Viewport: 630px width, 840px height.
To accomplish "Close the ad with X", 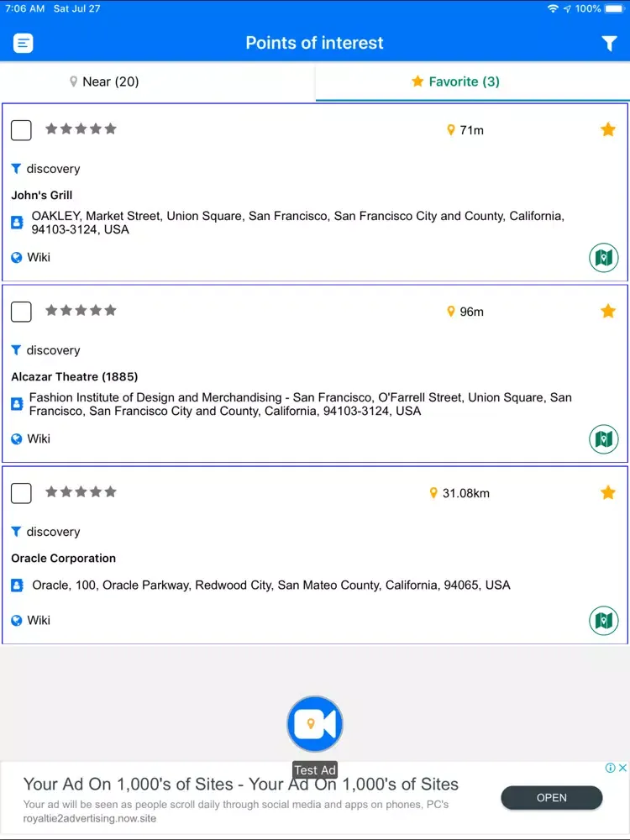I will (x=622, y=768).
